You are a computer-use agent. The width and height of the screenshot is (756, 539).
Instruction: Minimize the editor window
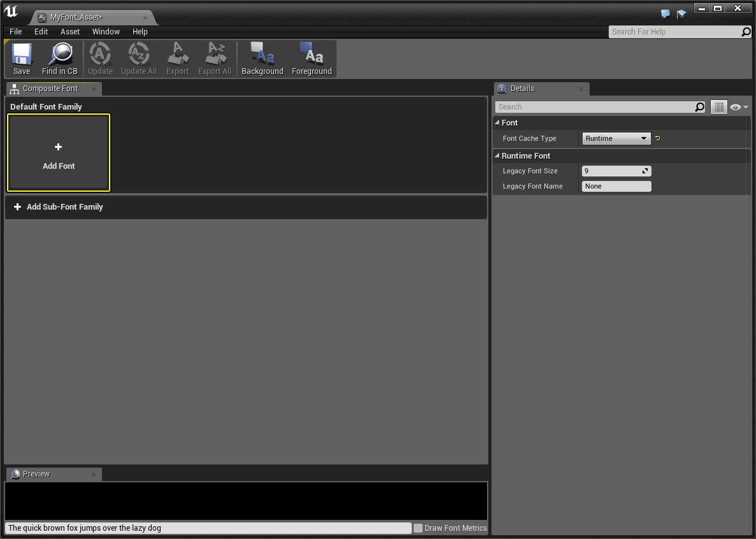click(702, 8)
